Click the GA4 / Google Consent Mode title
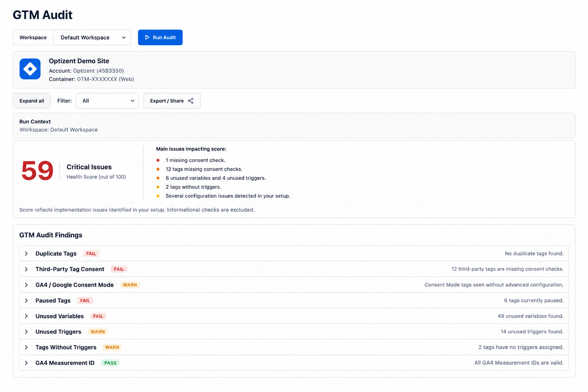The image size is (588, 392). 75,285
